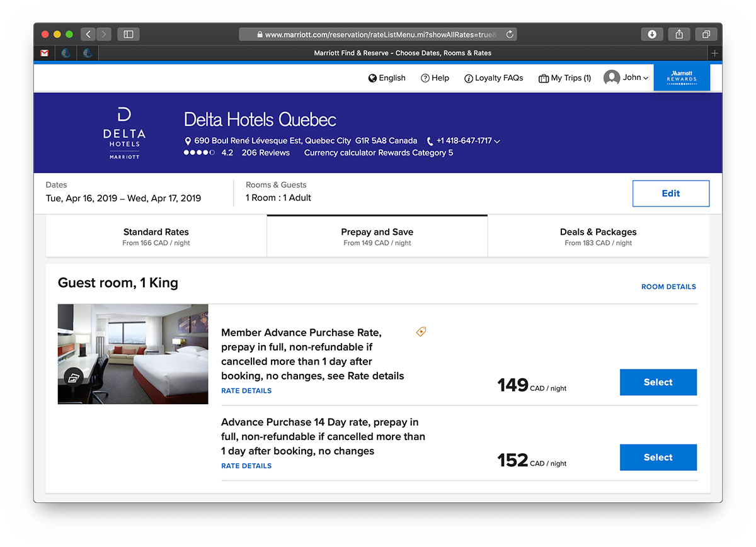The image size is (756, 547).
Task: Click the Safari share icon
Action: [x=679, y=34]
